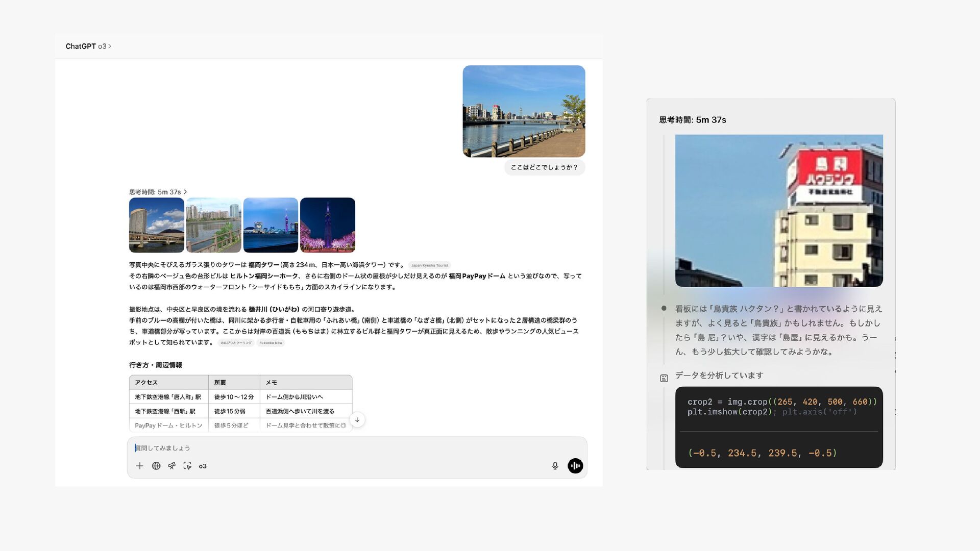Click the message input field
980x551 pixels.
click(357, 448)
